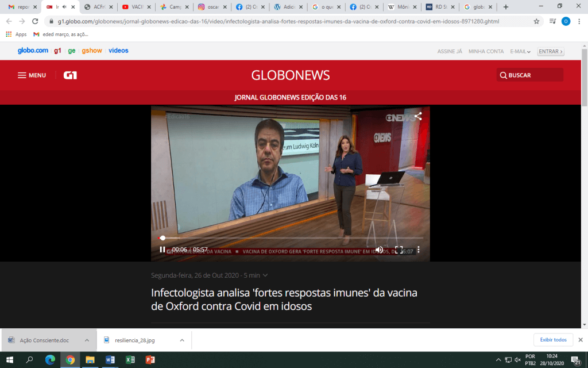This screenshot has height=368, width=588.
Task: Open MINHA CONTA
Action: tap(486, 51)
